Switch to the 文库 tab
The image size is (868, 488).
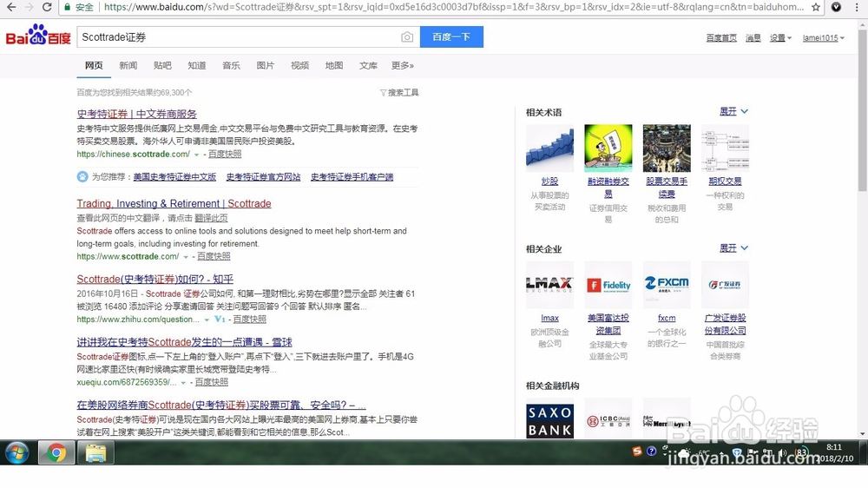coord(368,65)
